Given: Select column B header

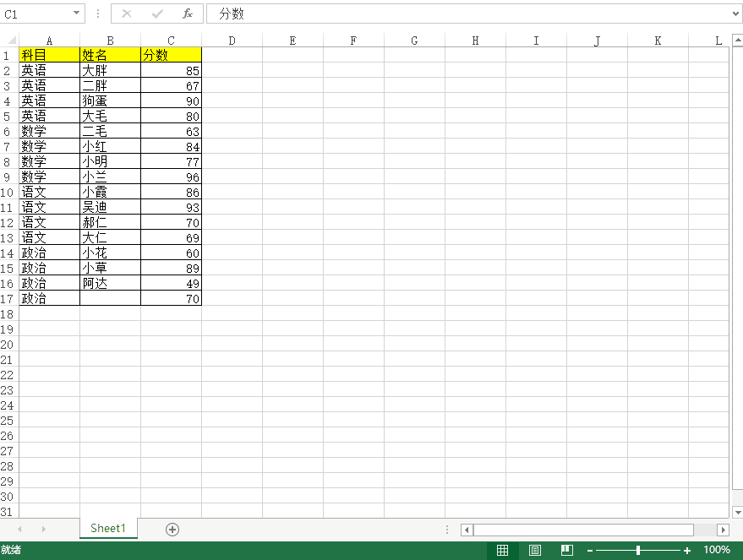Looking at the screenshot, I should pyautogui.click(x=110, y=41).
